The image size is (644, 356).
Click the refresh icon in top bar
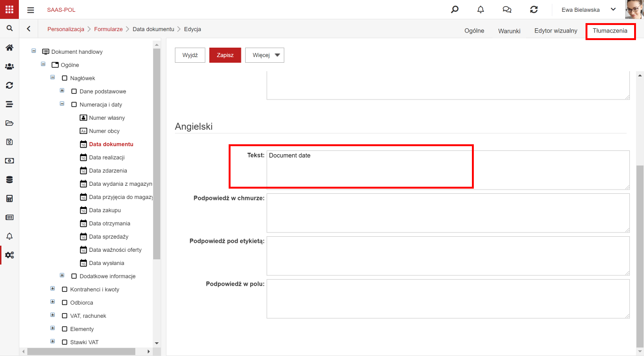pyautogui.click(x=534, y=9)
